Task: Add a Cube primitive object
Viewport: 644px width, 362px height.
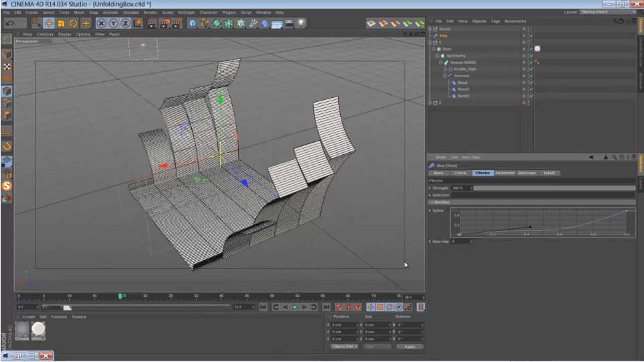Action: point(193,23)
